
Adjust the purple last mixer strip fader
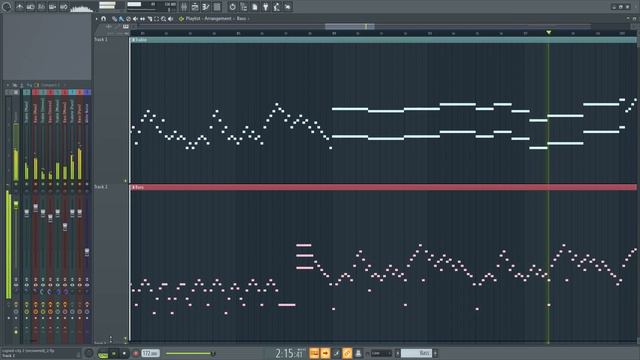coord(87,253)
